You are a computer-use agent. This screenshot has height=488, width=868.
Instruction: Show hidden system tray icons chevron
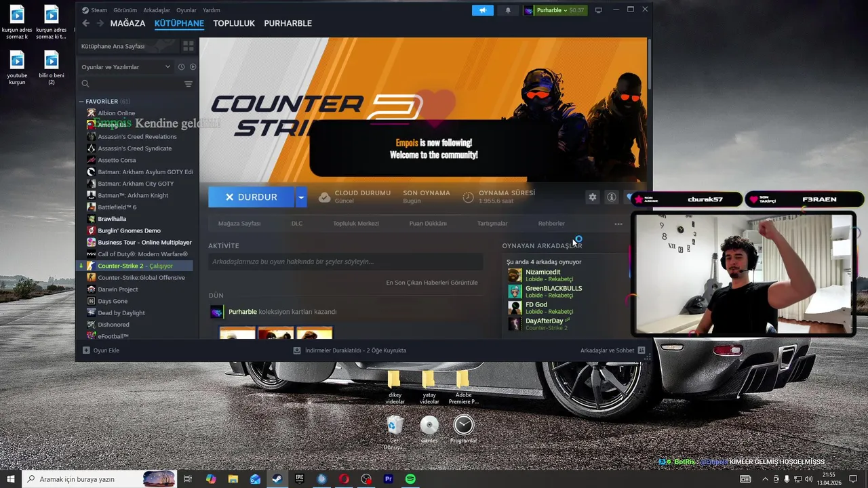tap(766, 479)
